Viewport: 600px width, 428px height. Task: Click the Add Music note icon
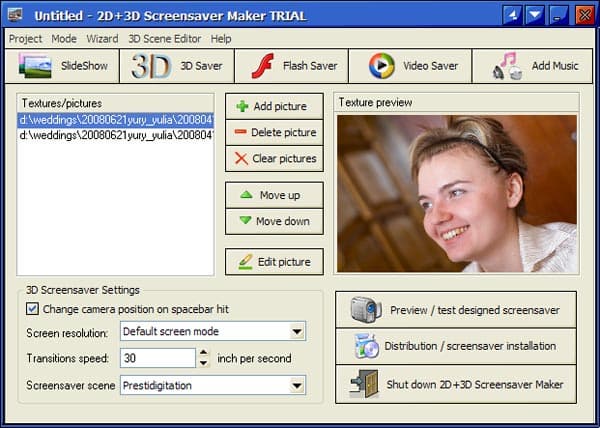coord(507,66)
